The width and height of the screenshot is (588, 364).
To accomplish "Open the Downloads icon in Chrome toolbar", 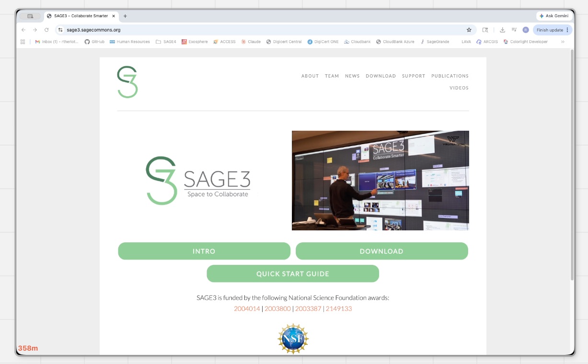I will (502, 30).
